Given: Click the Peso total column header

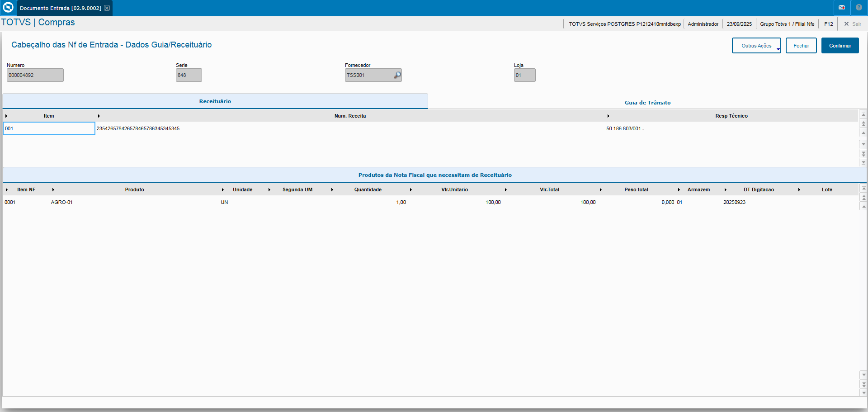Looking at the screenshot, I should point(637,189).
